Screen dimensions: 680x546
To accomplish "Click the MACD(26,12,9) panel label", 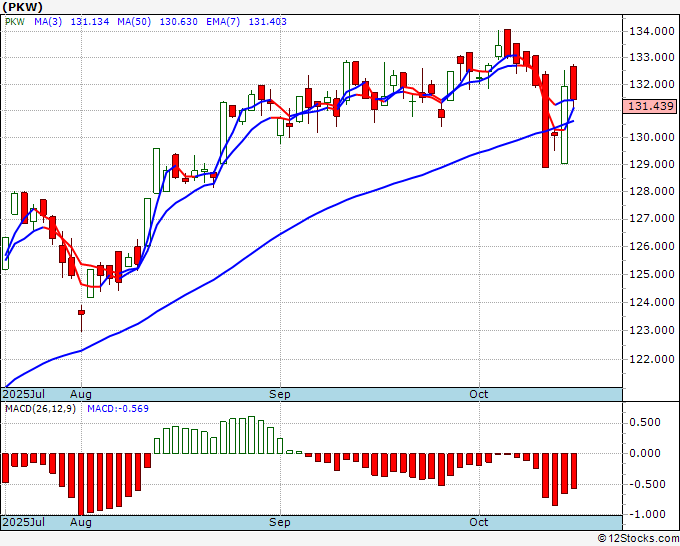I will click(x=40, y=409).
